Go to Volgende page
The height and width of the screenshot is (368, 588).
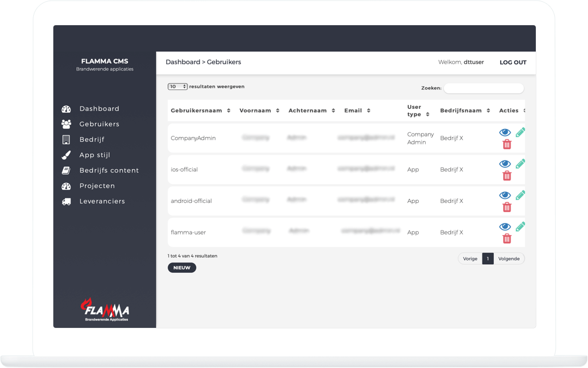tap(509, 259)
